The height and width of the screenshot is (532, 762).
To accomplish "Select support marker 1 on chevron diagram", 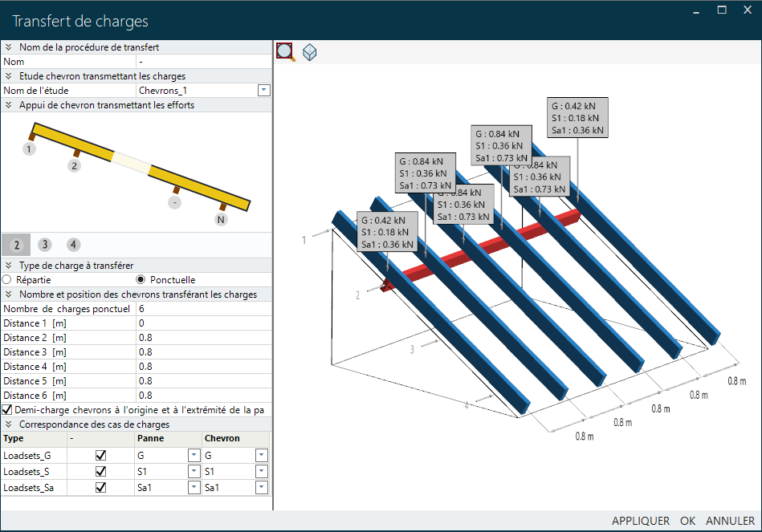I will (29, 148).
